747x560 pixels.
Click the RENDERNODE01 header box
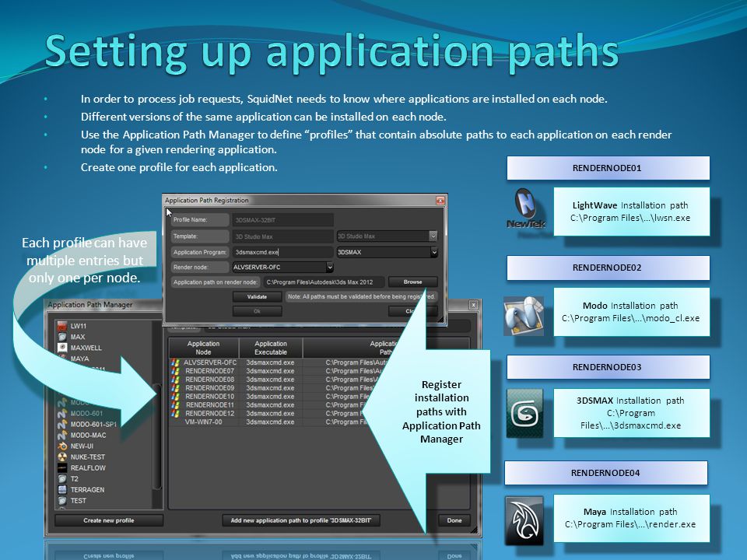click(608, 168)
